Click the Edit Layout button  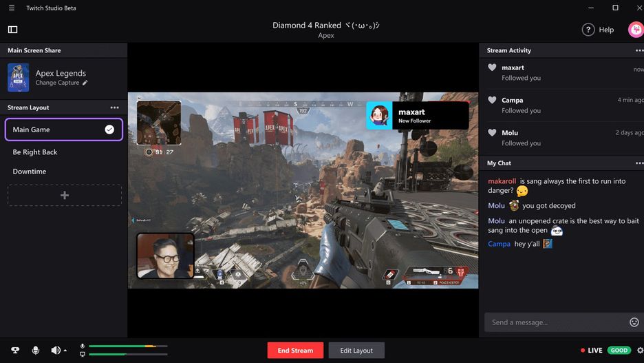[356, 350]
